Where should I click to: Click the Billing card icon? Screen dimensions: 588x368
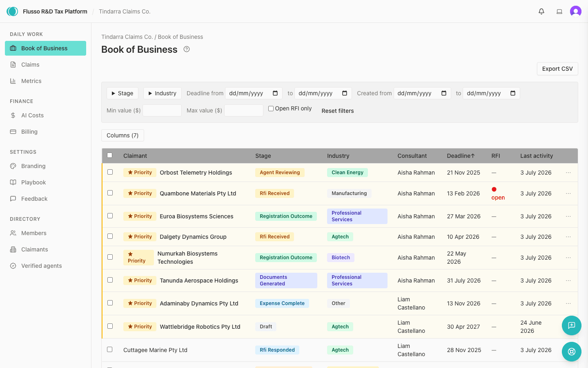(13, 132)
